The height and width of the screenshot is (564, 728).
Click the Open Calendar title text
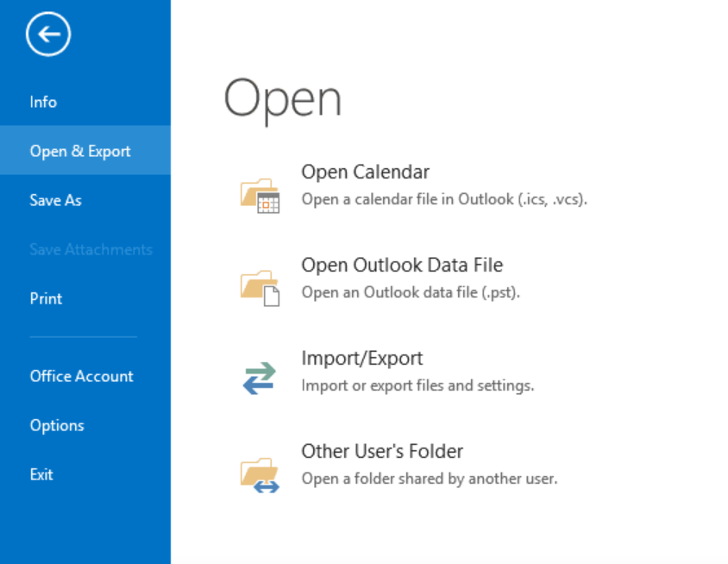pyautogui.click(x=365, y=172)
